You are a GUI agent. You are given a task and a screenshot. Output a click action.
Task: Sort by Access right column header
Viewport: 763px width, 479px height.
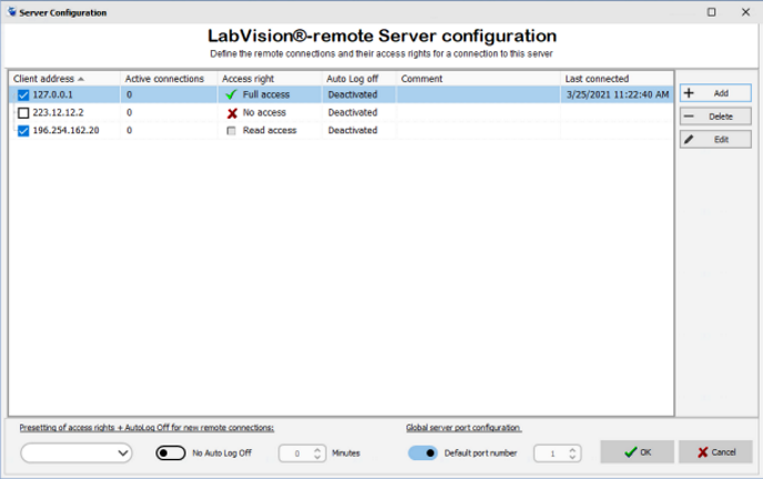270,78
